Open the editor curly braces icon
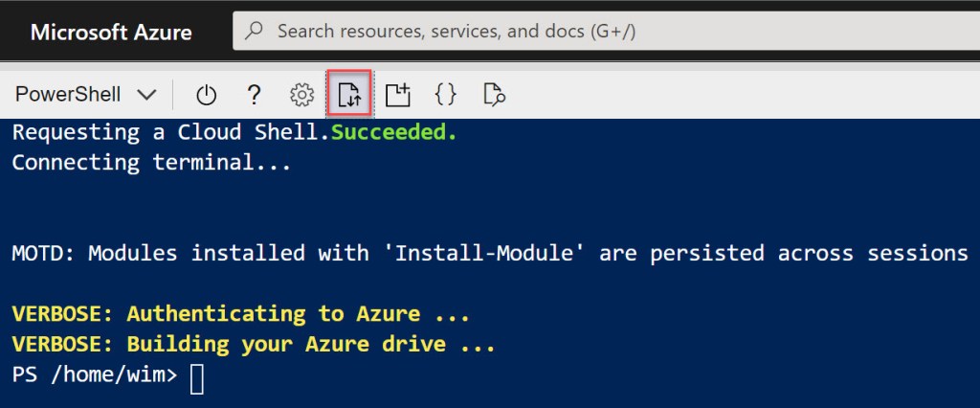Screen dimensions: 980x408 coord(445,94)
